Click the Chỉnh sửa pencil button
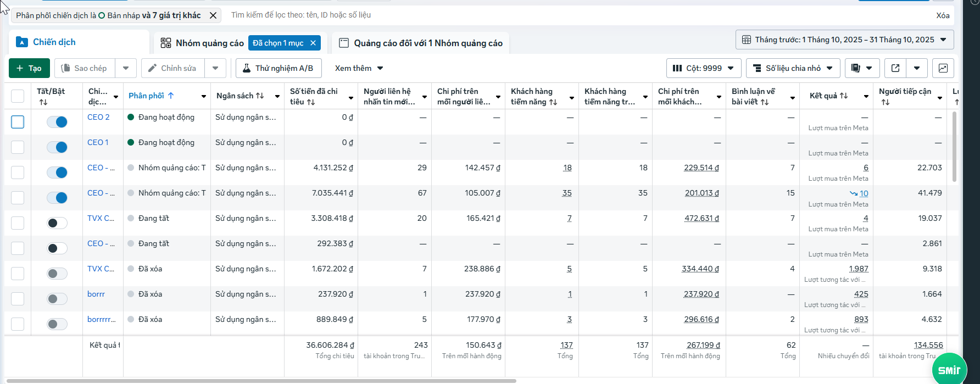Image resolution: width=980 pixels, height=384 pixels. pyautogui.click(x=172, y=68)
